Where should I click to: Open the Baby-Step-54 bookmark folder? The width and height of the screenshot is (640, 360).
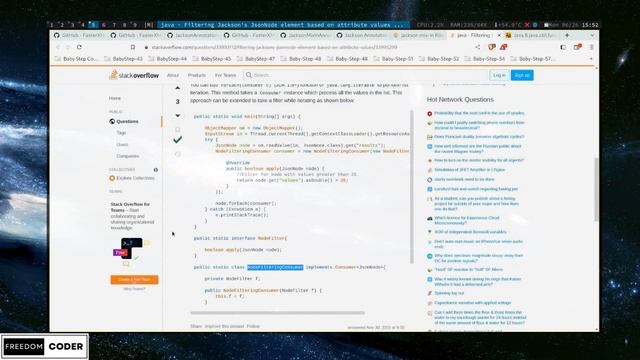click(484, 59)
